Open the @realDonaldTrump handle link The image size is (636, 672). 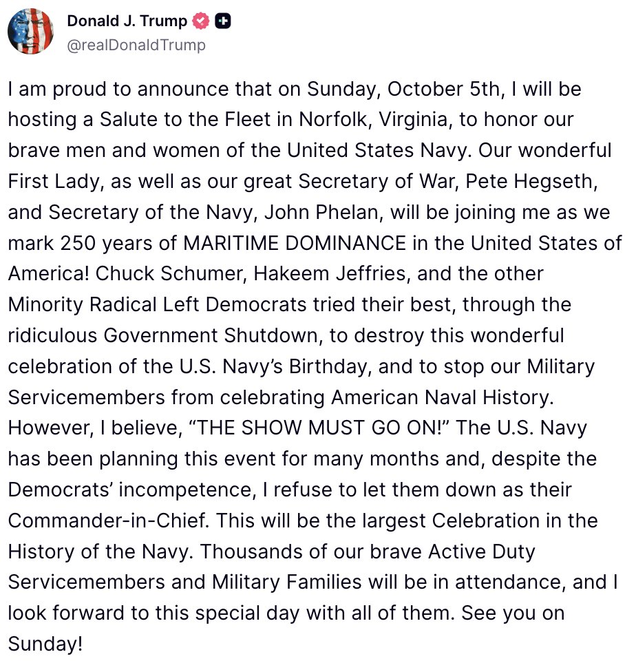coord(136,45)
